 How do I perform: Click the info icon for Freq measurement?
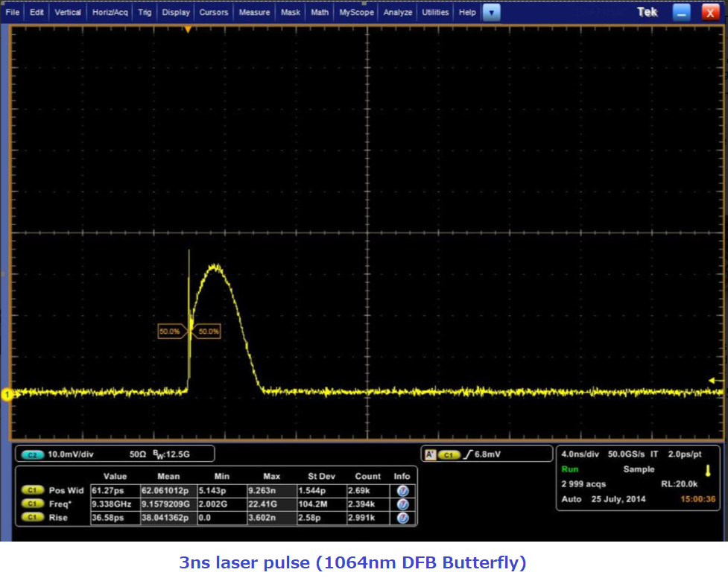(402, 504)
